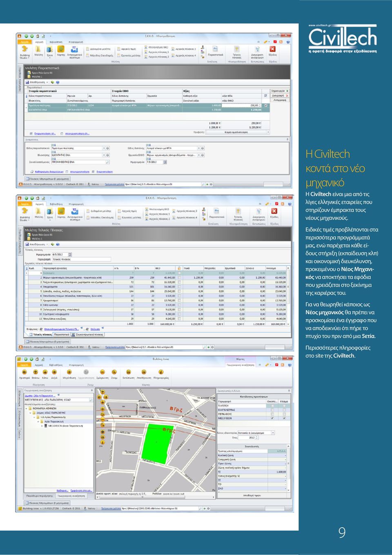Click Δημιουργία button in top Παραστατικά window
This screenshot has width=392, height=555.
(x=280, y=91)
